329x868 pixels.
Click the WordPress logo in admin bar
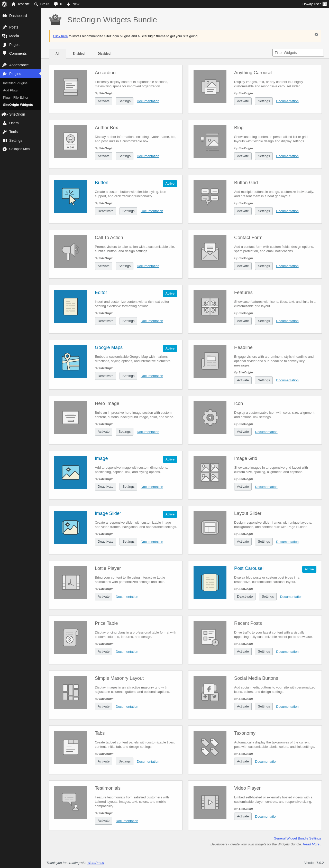(x=4, y=4)
